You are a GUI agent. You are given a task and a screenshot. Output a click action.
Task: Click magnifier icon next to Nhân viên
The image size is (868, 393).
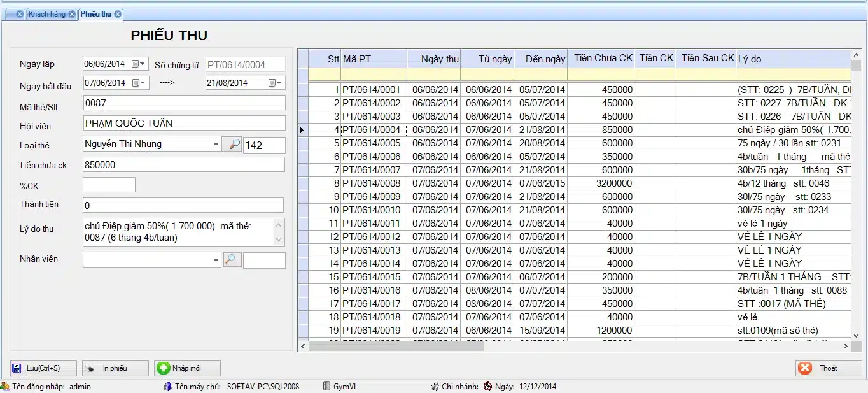(232, 260)
